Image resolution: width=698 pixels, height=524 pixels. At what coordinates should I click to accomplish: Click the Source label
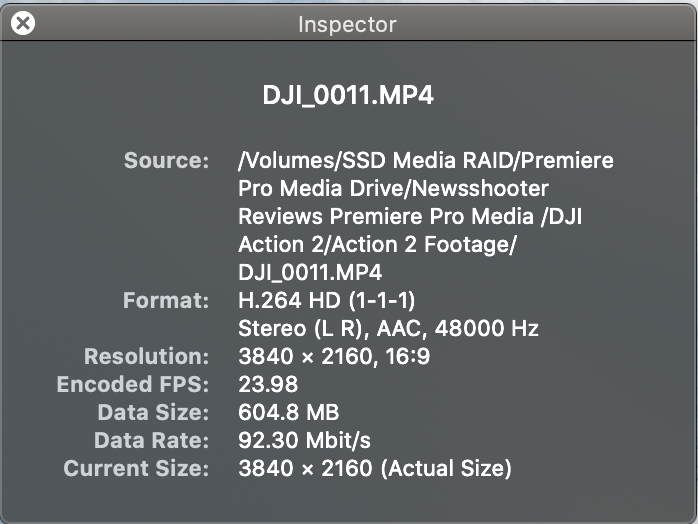point(166,161)
